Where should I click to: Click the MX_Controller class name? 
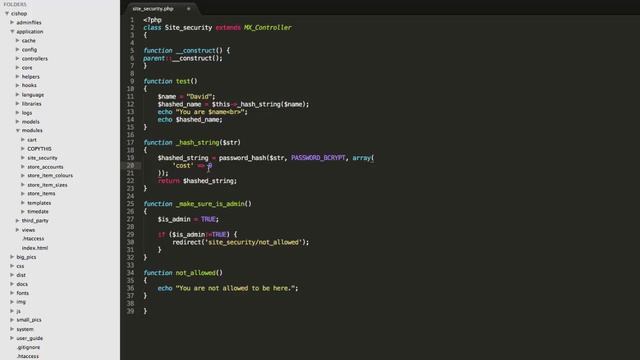click(268, 27)
